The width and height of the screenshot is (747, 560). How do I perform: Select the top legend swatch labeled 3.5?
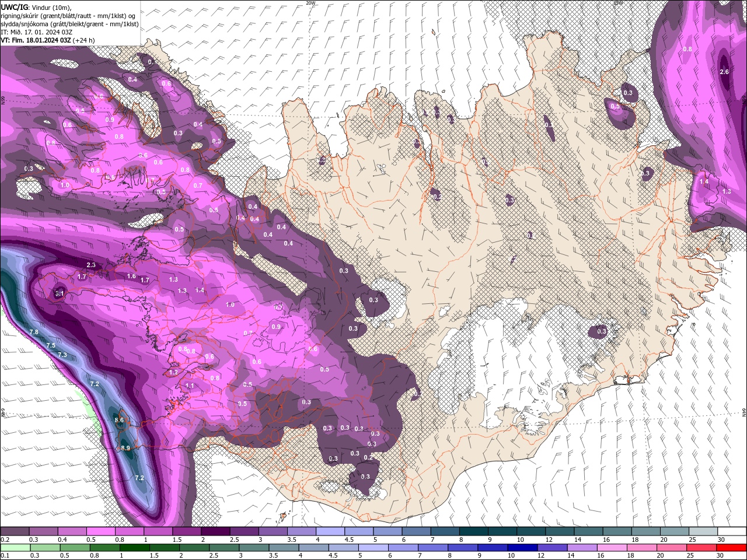[301, 531]
